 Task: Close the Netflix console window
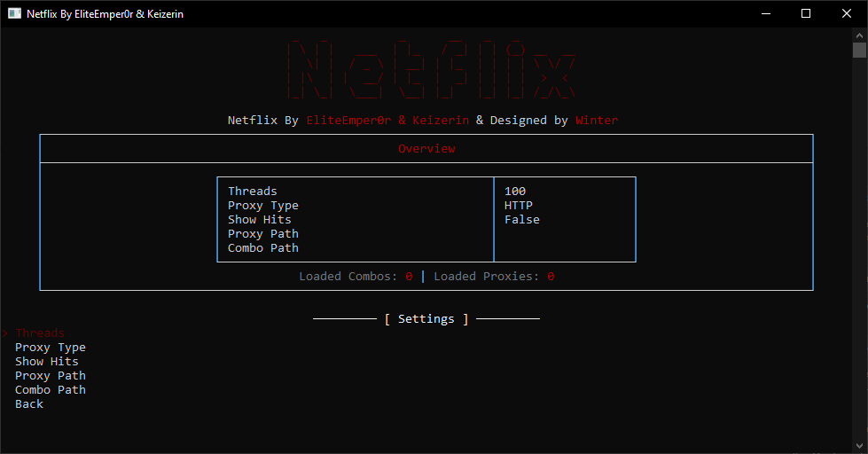(x=847, y=13)
